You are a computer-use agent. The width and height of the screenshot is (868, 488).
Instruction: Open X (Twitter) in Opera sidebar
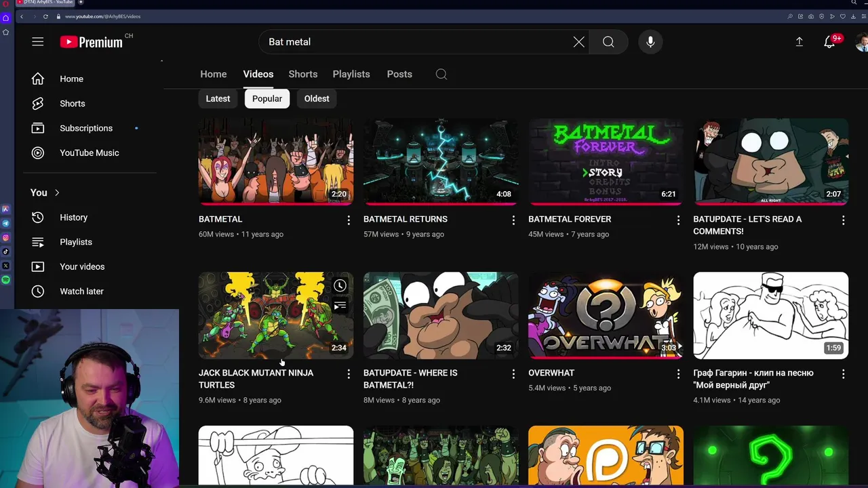5,266
